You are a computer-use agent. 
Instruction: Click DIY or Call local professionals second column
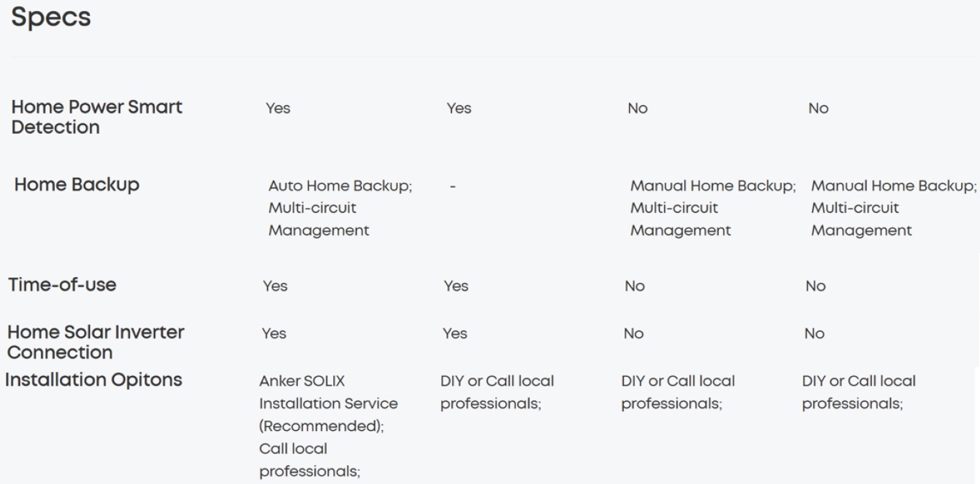click(x=497, y=392)
